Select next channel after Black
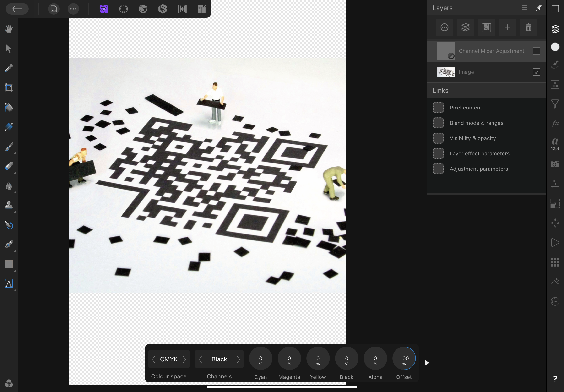 tap(238, 359)
